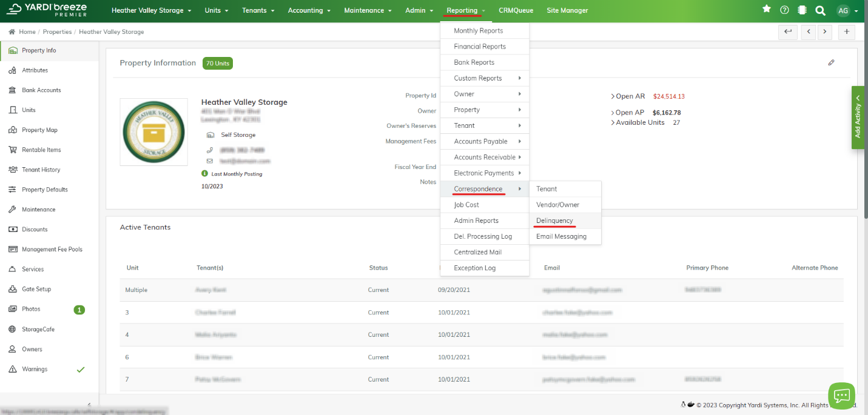Open the Add Activity side tab

pos(858,116)
